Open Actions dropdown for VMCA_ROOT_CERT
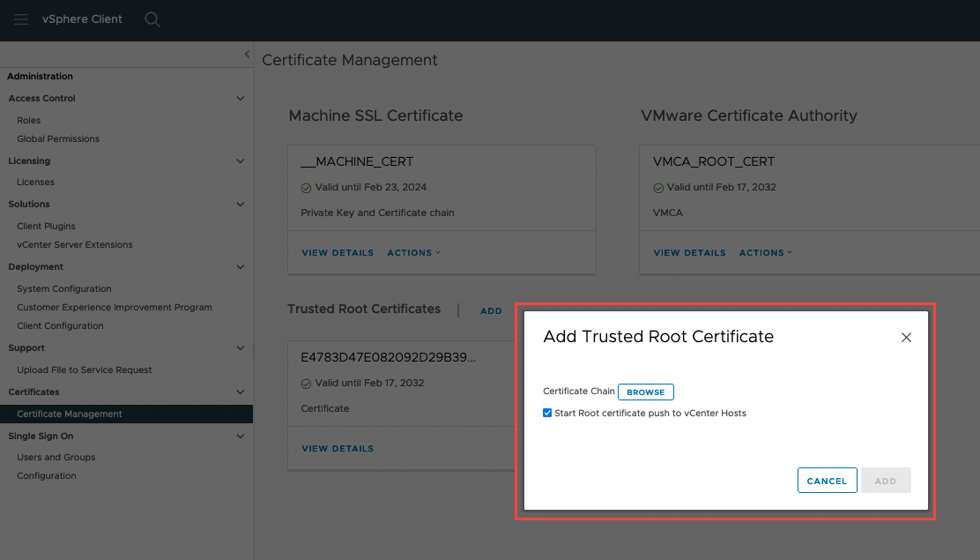 (x=765, y=253)
